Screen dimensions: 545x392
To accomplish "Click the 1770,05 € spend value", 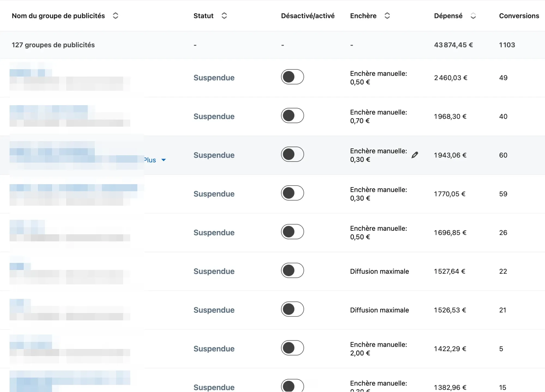I will pos(450,194).
